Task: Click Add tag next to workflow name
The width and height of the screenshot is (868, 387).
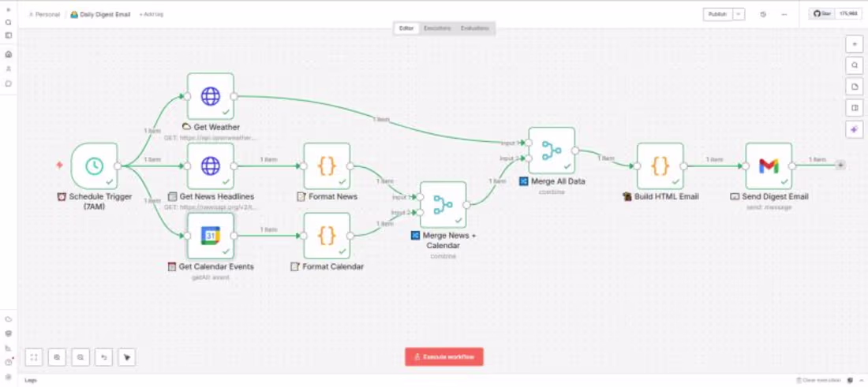Action: click(152, 14)
